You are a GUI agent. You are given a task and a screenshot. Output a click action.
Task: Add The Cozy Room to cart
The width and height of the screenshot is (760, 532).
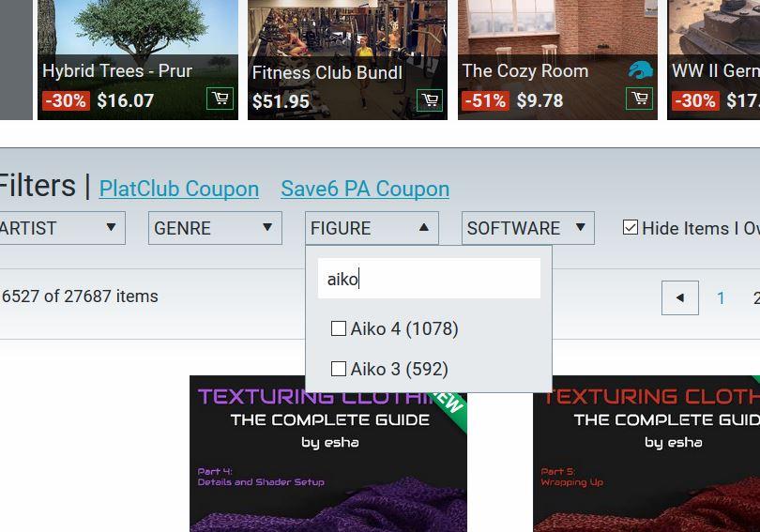(639, 99)
